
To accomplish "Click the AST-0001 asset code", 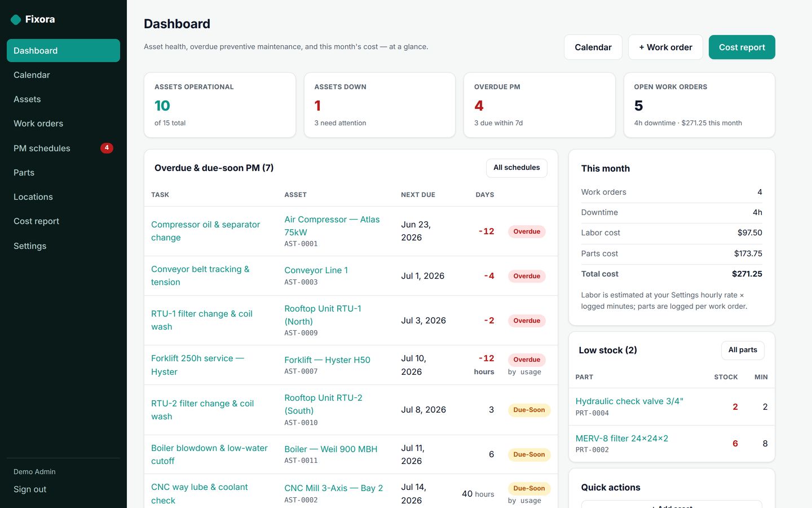I will click(x=301, y=244).
